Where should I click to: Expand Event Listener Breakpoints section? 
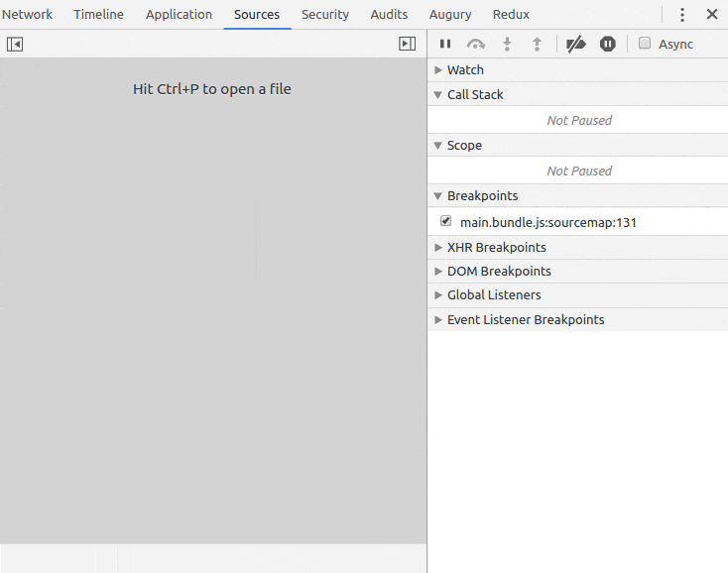click(x=577, y=319)
